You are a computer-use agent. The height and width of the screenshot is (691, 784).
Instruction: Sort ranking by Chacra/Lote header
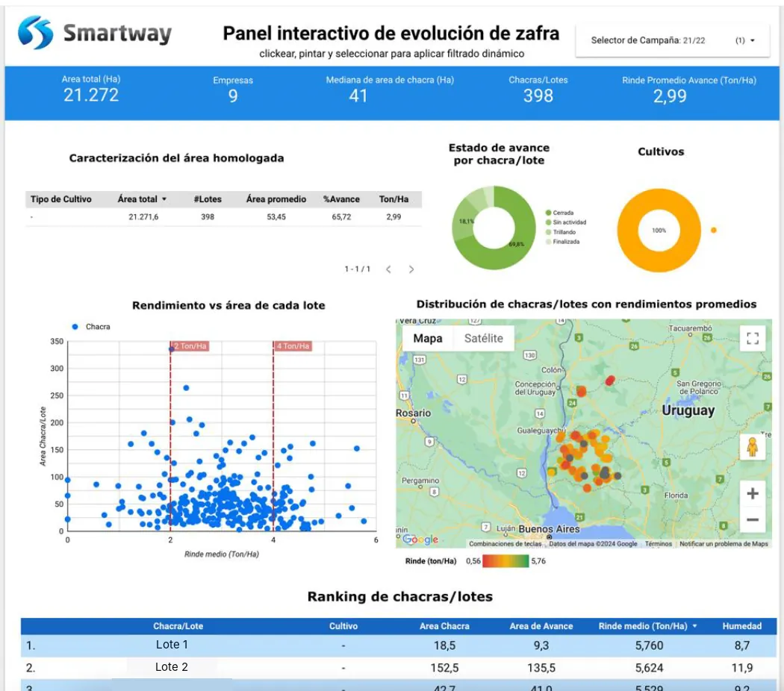click(178, 626)
